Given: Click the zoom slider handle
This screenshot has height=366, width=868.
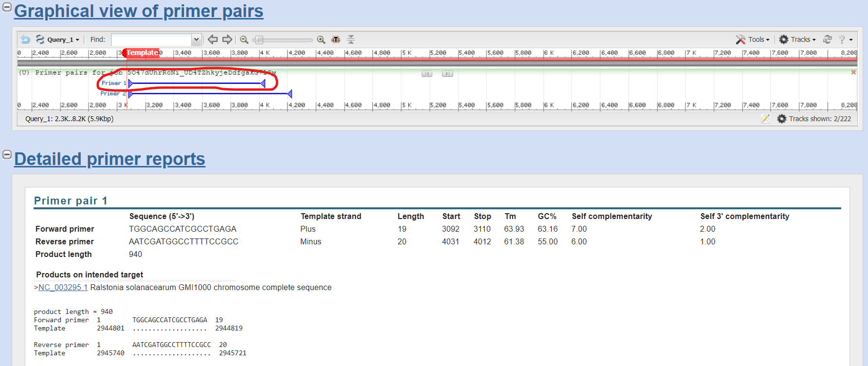Looking at the screenshot, I should (259, 39).
